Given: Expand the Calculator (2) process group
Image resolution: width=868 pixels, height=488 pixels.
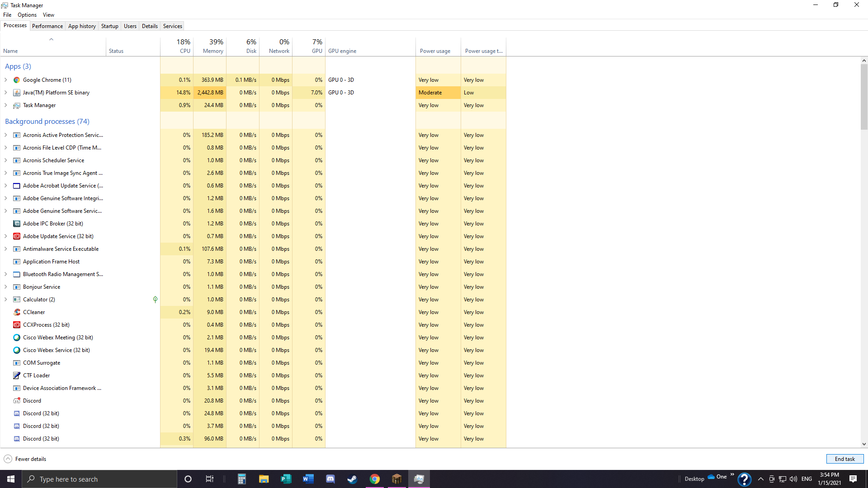Looking at the screenshot, I should pyautogui.click(x=6, y=300).
